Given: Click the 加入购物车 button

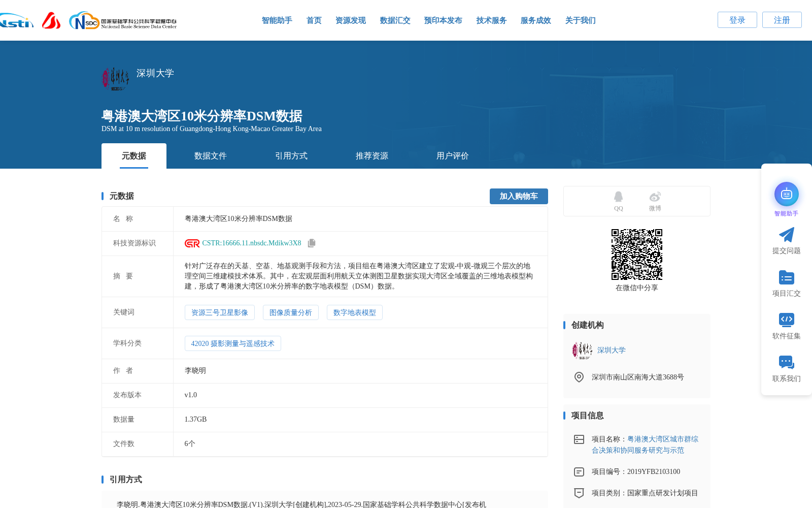Looking at the screenshot, I should click(x=519, y=196).
